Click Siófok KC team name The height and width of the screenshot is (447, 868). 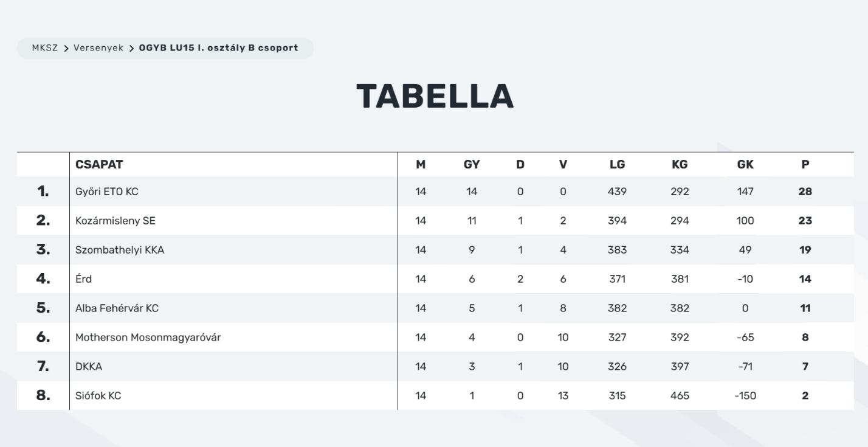98,396
